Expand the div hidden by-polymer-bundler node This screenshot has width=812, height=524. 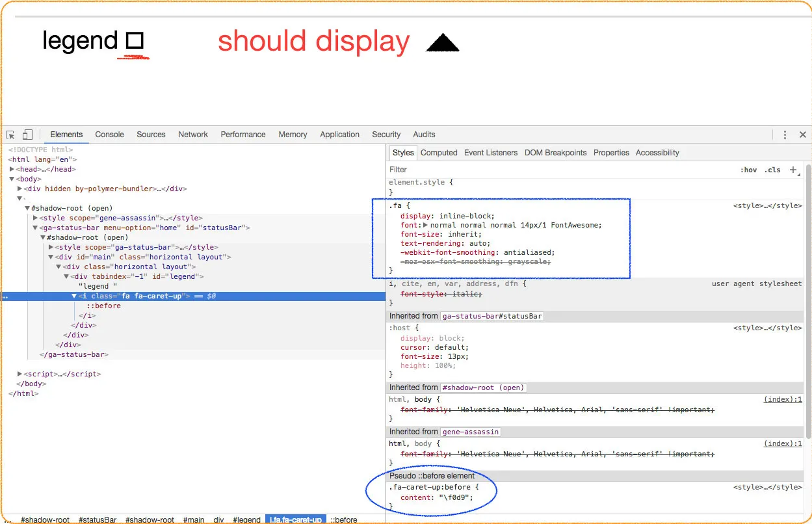pyautogui.click(x=20, y=189)
